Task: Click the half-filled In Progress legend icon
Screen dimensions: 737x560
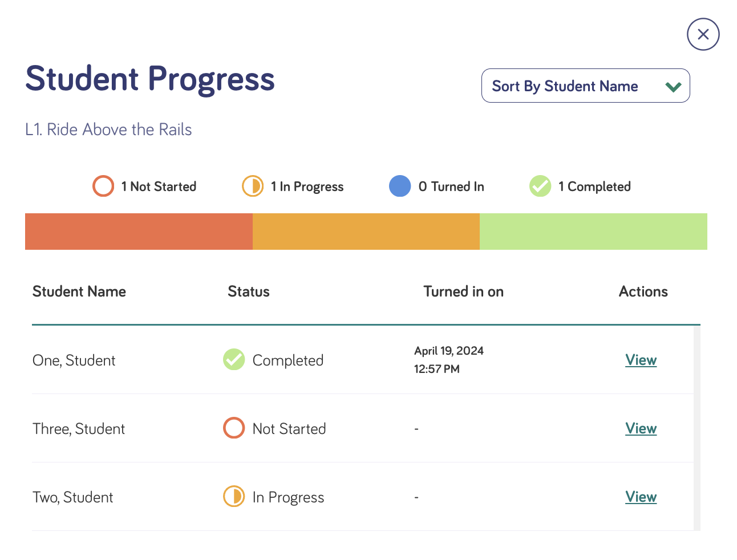Action: coord(253,186)
